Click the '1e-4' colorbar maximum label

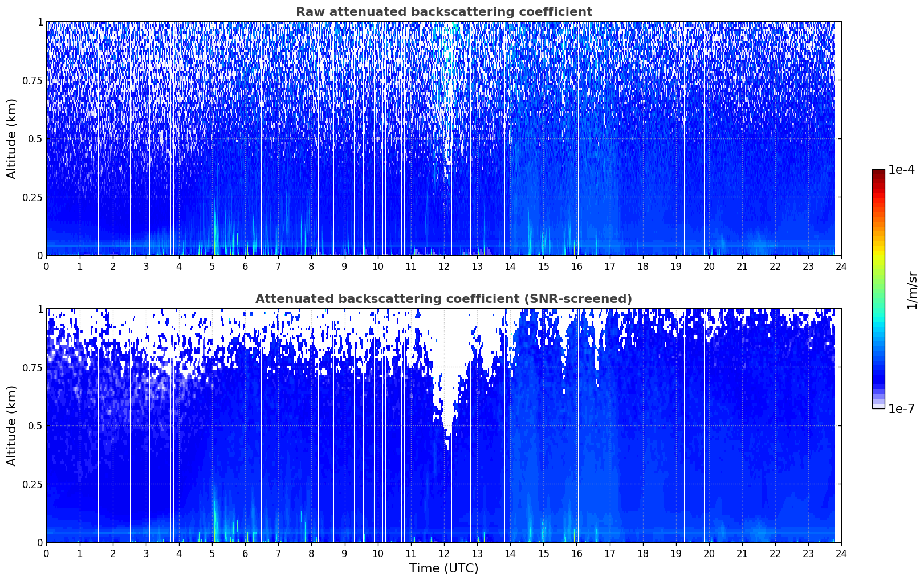(x=901, y=170)
